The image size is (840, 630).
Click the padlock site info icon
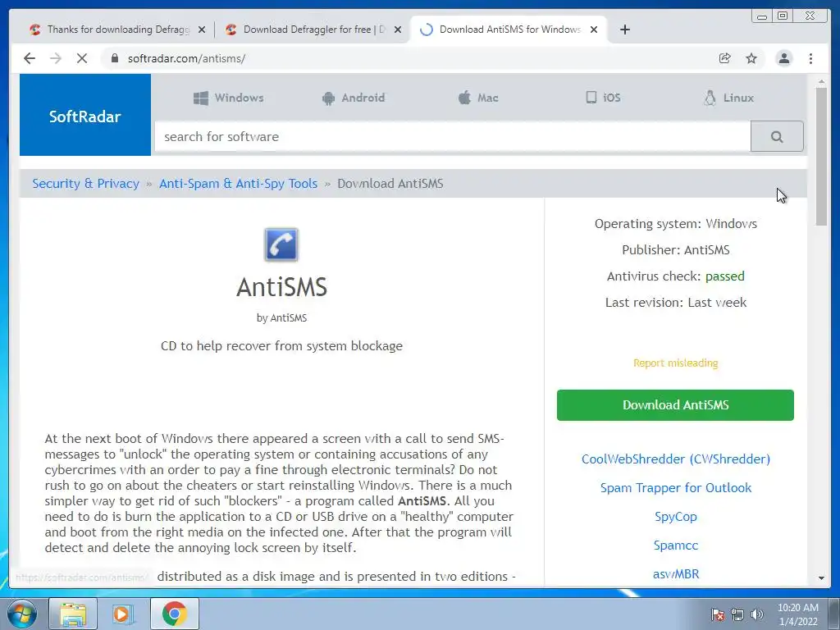[x=114, y=58]
